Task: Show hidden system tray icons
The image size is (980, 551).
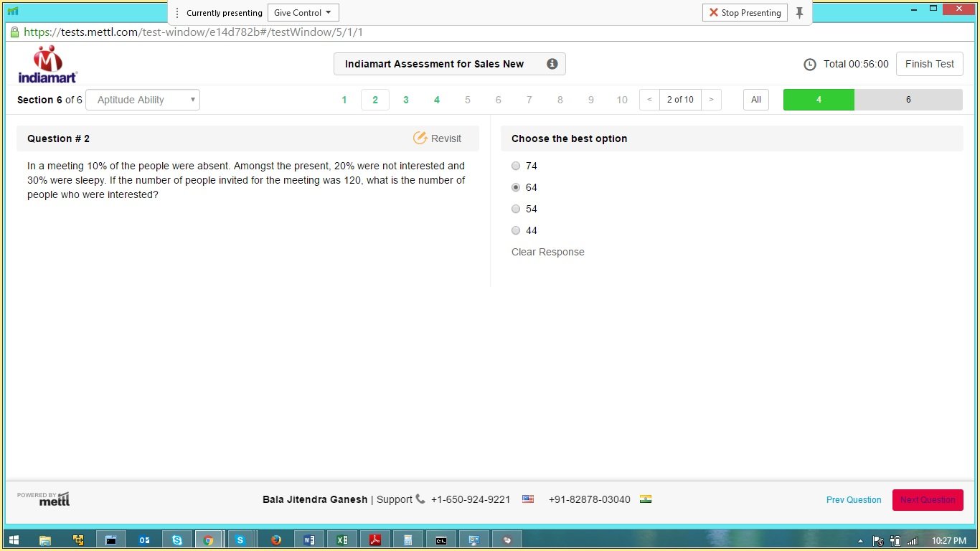Action: coord(860,541)
